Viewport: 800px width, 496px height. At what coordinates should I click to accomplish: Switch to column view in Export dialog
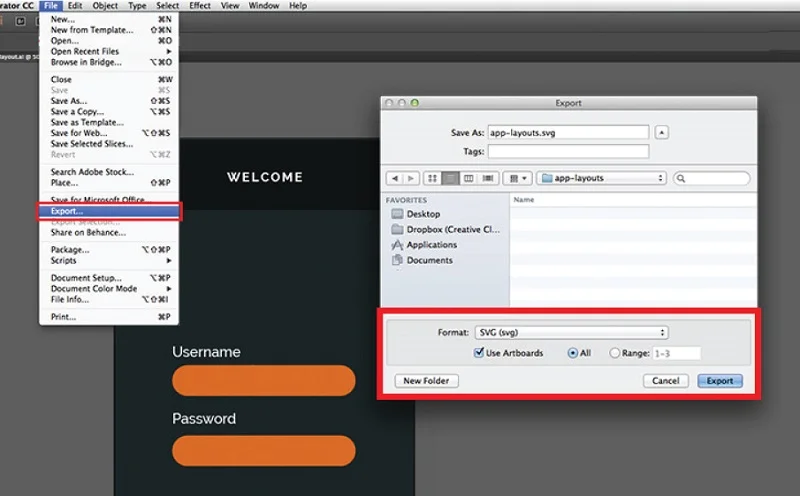[x=468, y=178]
